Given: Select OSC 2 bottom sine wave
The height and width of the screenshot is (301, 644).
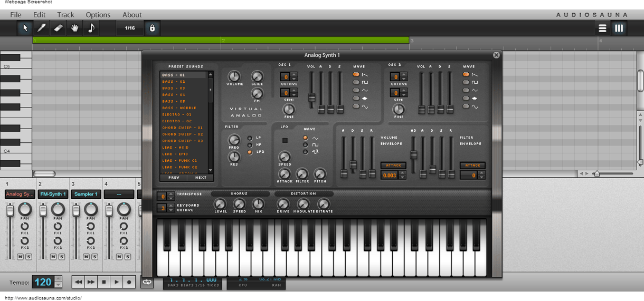Looking at the screenshot, I should tap(466, 106).
